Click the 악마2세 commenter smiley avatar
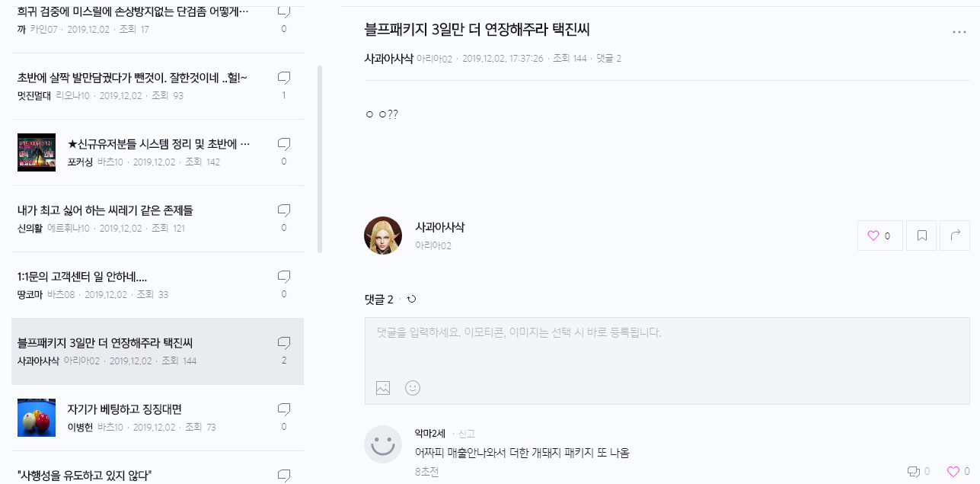 click(383, 444)
